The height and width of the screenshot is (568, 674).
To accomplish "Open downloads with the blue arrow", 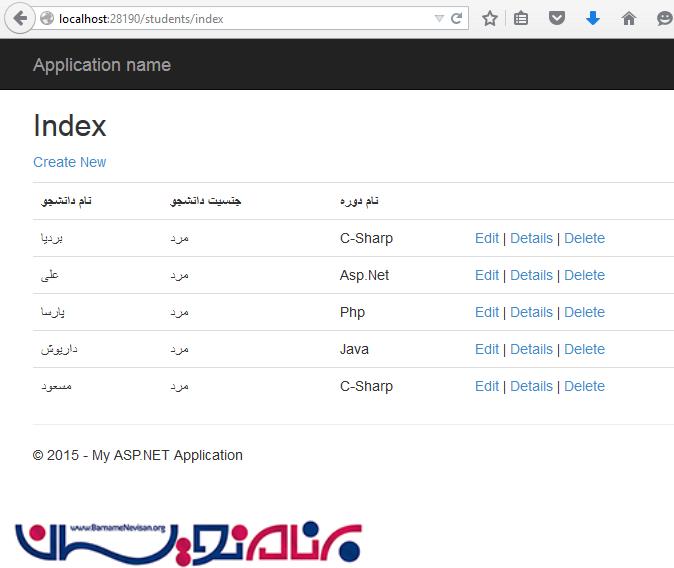I will tap(593, 18).
